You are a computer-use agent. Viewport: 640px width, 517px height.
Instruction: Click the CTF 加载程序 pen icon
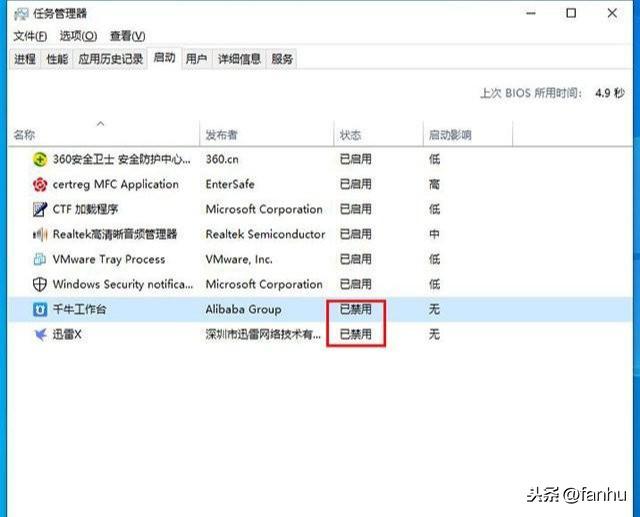click(x=40, y=209)
